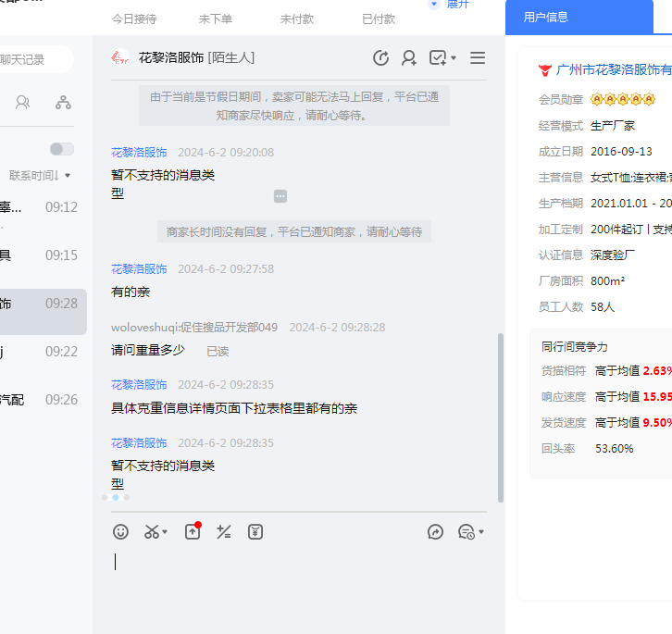
Task: Click the contacts icon in left sidebar
Action: click(x=22, y=103)
